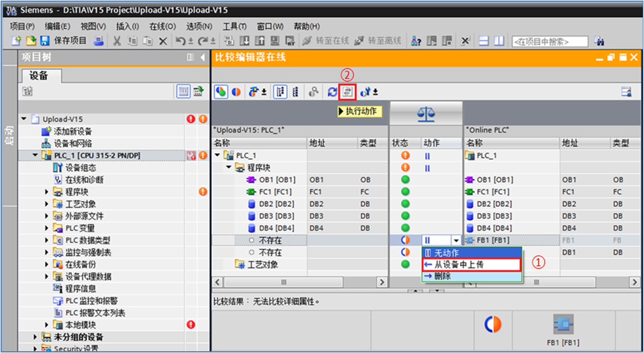Click the upload from device toolbar icon
This screenshot has width=644, height=353.
[260, 41]
